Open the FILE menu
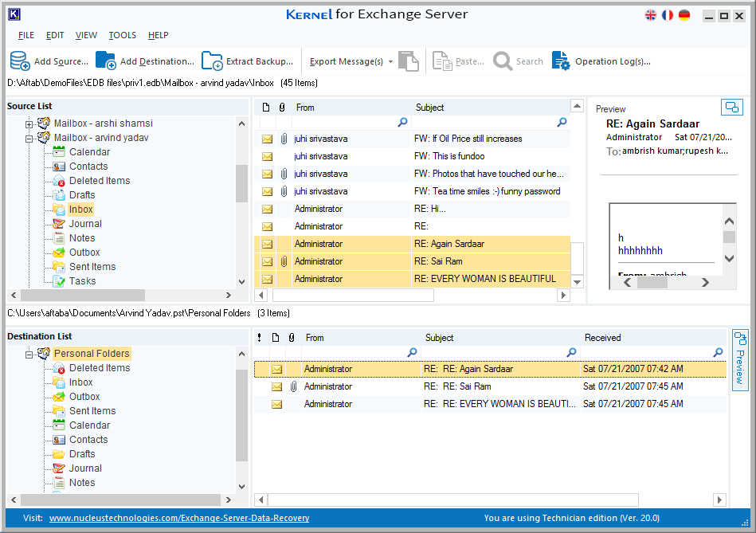Image resolution: width=756 pixels, height=533 pixels. click(26, 35)
